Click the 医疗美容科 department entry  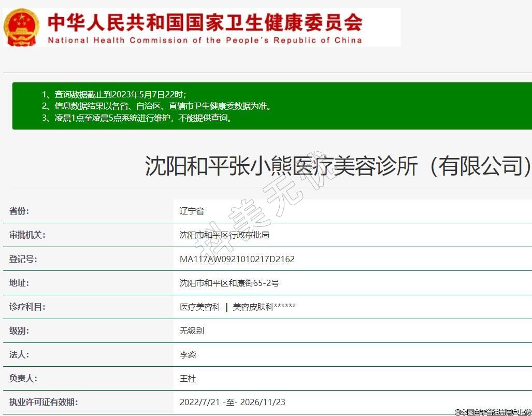[200, 307]
